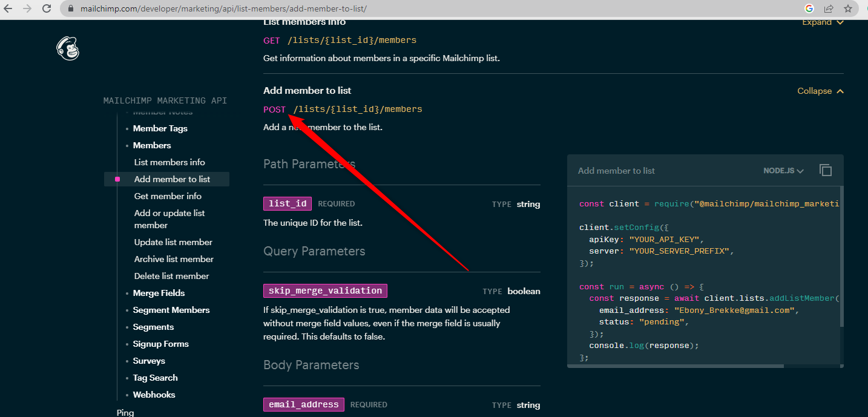Screen dimensions: 868x417
Task: Click the Body Parameters heading
Action: click(x=311, y=365)
